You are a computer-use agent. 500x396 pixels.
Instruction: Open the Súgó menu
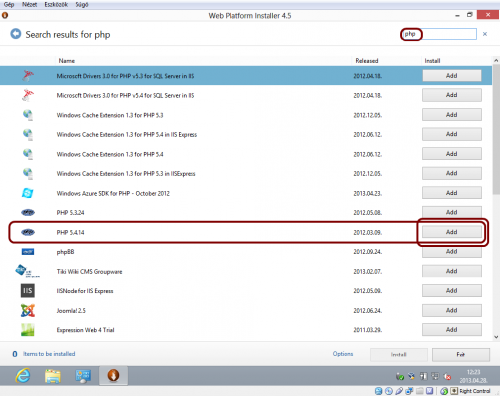tap(82, 4)
